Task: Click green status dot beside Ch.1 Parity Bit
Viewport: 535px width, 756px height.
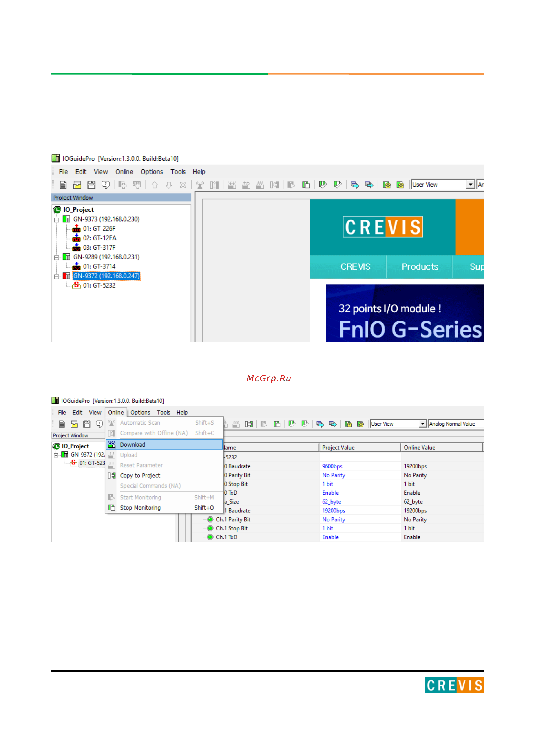Action: (x=210, y=520)
